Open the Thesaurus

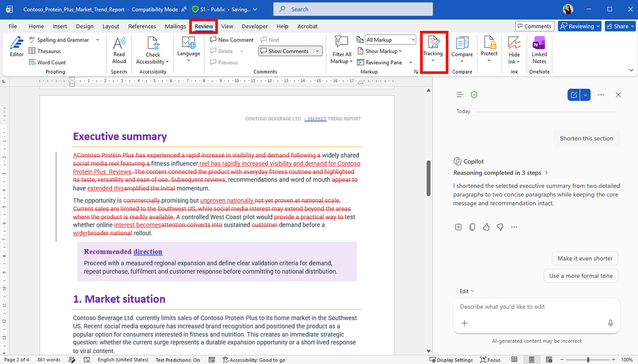45,51
